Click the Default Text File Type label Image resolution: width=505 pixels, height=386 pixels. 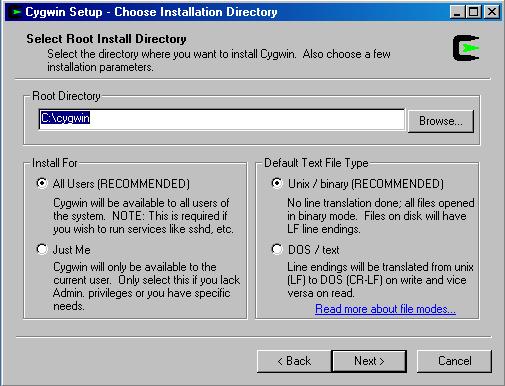coord(316,163)
